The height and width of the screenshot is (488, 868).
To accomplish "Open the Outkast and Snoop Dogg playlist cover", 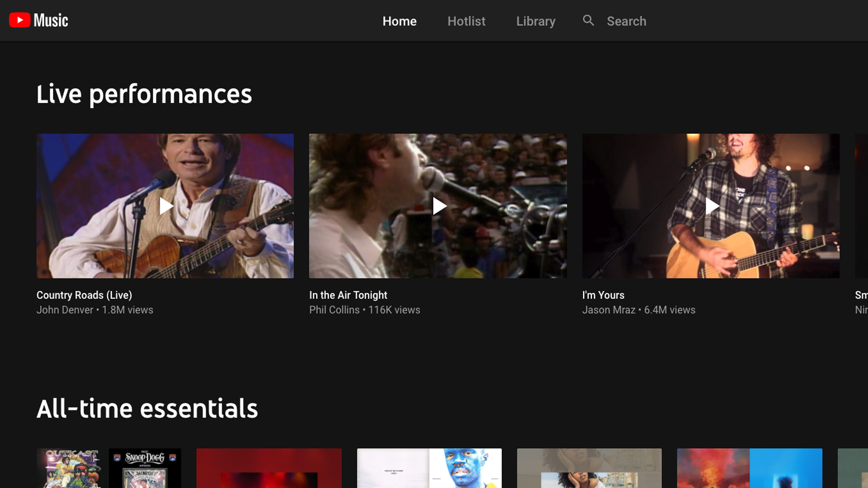I will pyautogui.click(x=109, y=468).
